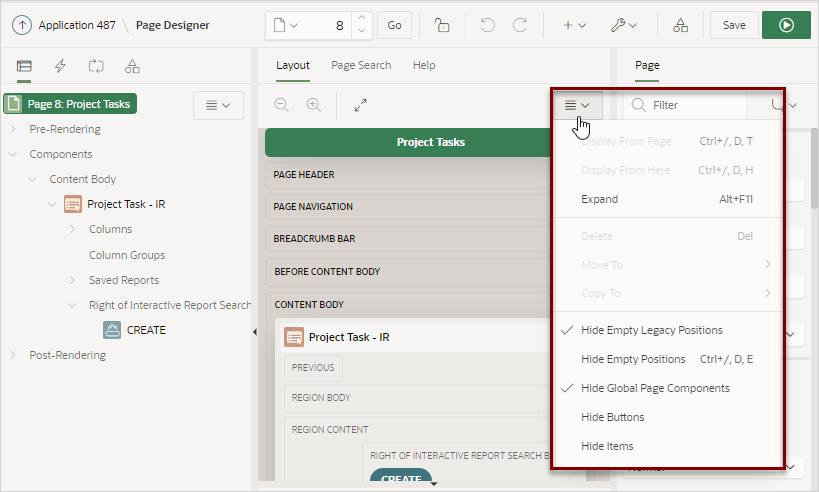Click the pane collapse splitter arrow
The height and width of the screenshot is (492, 819).
(254, 332)
